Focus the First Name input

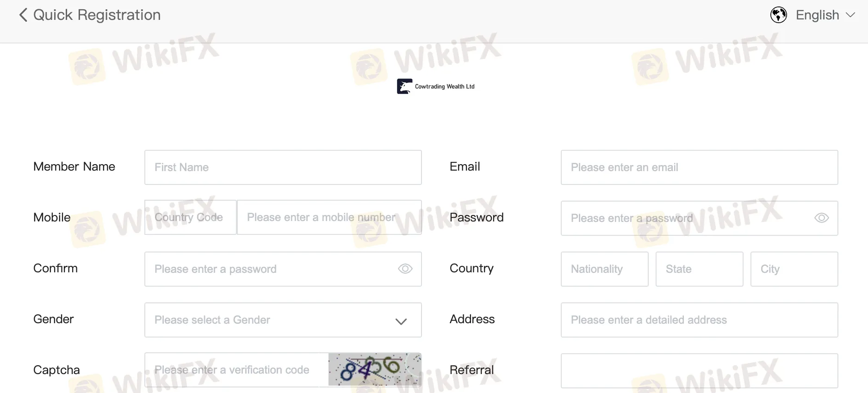[x=283, y=167]
